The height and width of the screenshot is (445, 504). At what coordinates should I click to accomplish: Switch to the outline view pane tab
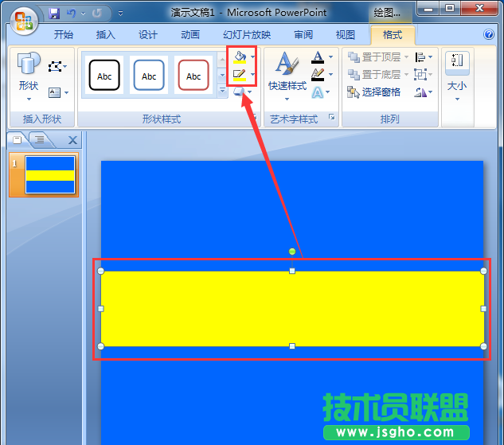click(38, 140)
